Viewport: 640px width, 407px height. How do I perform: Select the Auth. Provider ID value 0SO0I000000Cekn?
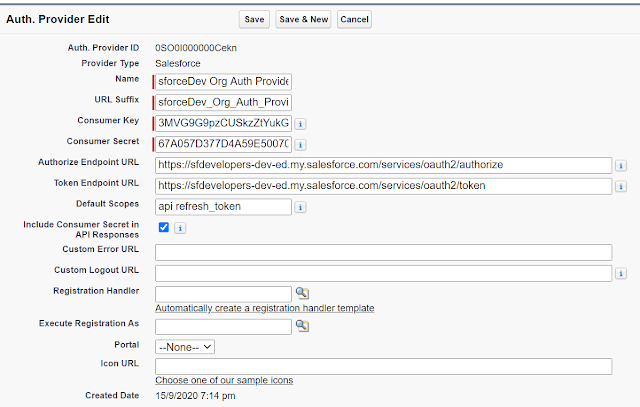[x=196, y=48]
